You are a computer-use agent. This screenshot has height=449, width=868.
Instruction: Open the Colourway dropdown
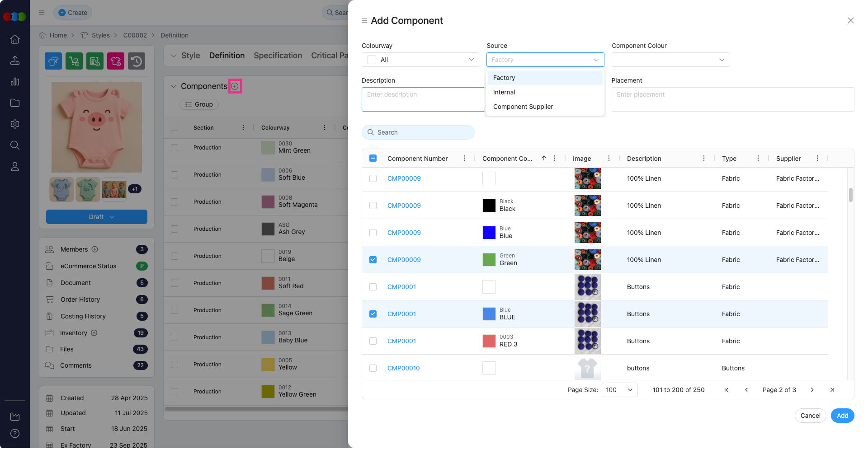[420, 60]
